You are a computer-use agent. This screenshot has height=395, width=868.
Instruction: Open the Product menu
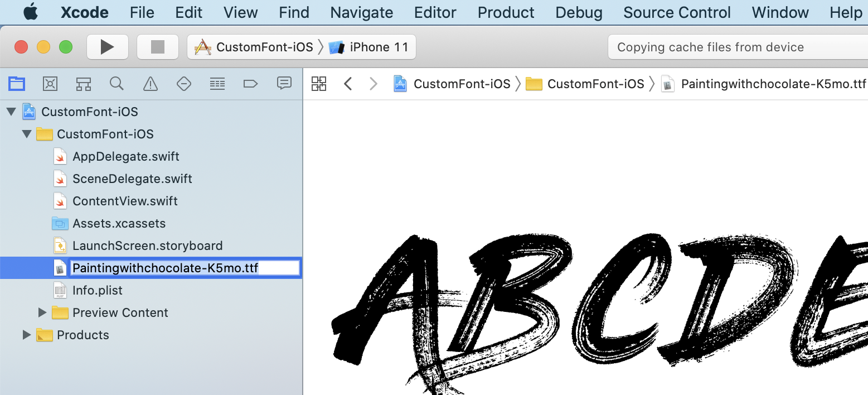tap(505, 12)
